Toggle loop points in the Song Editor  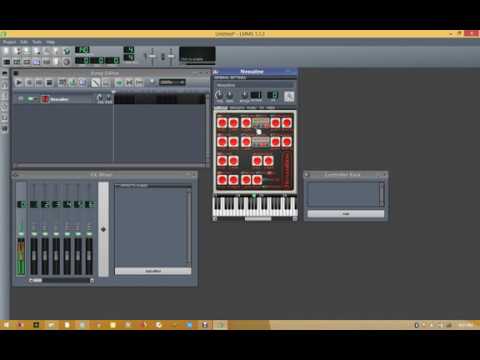pyautogui.click(x=129, y=83)
